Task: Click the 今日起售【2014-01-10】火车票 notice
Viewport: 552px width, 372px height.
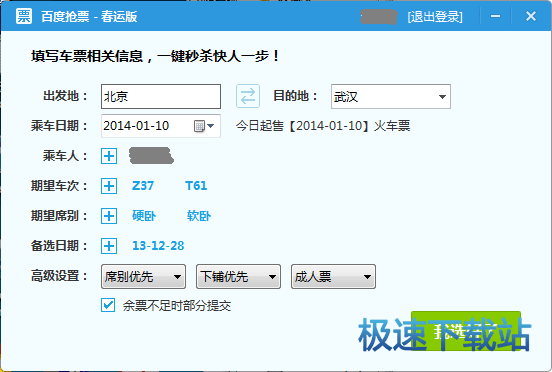Action: pos(323,126)
